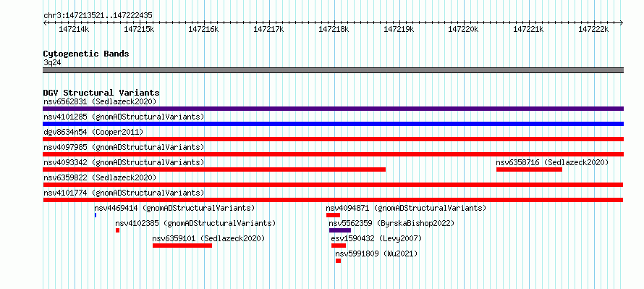This screenshot has width=644, height=289.
Task: Click the nsv4094871 gnomAD label
Action: (406, 208)
